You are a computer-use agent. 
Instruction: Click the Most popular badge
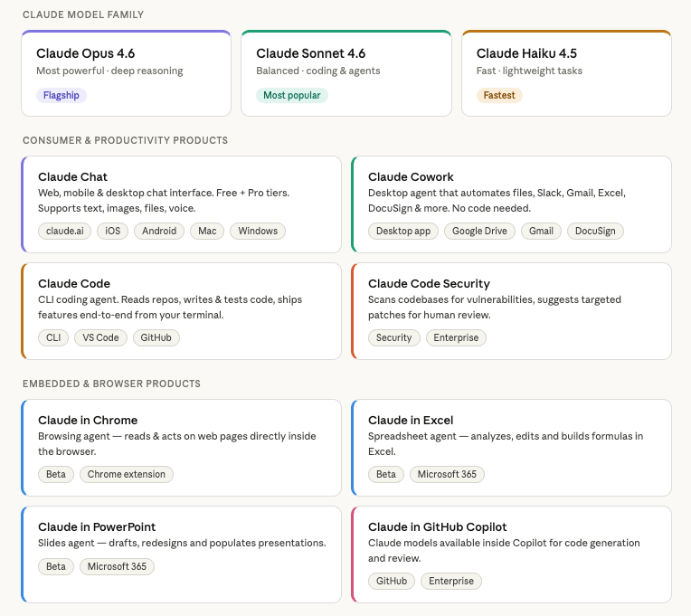(x=292, y=95)
